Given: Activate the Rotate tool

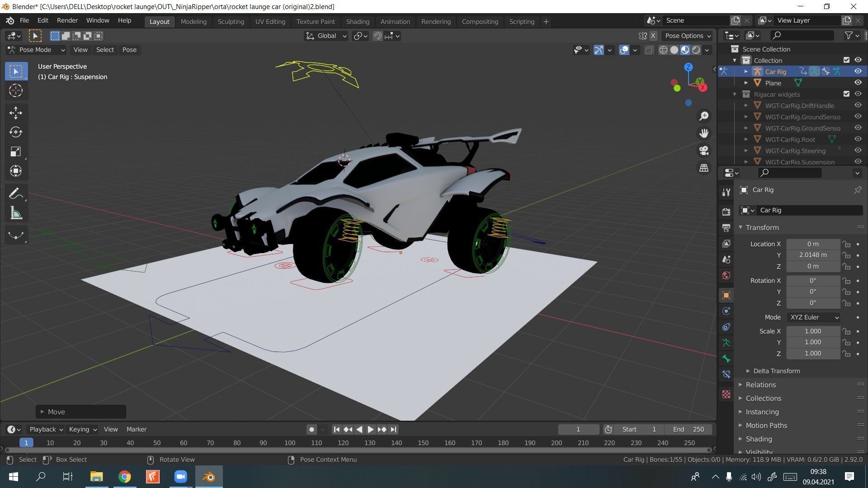Looking at the screenshot, I should 16,132.
